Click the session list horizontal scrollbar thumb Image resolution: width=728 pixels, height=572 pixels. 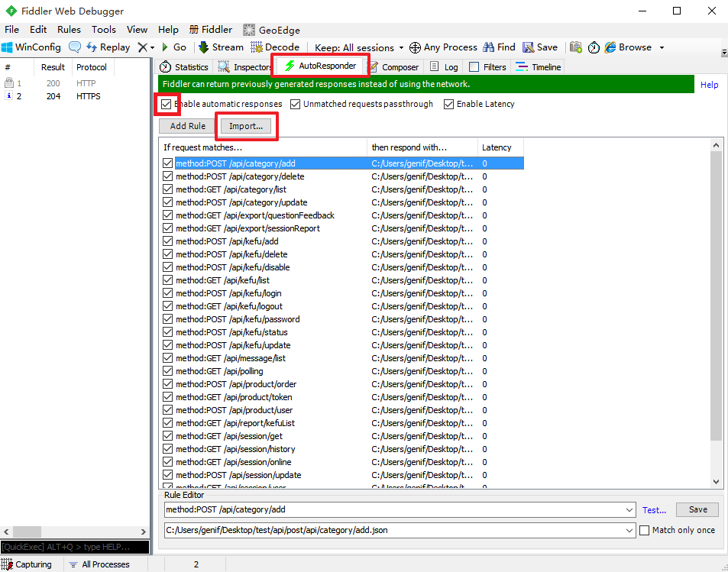coord(27,532)
